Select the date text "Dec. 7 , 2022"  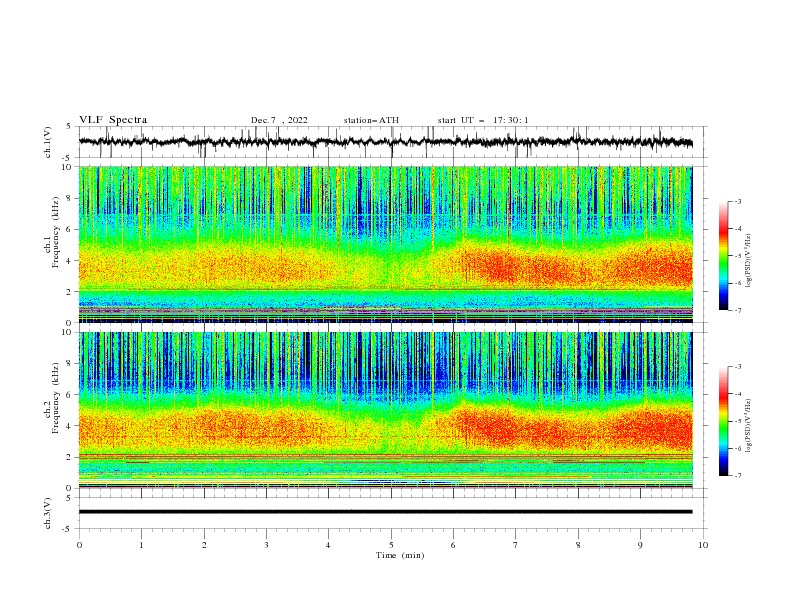(x=279, y=120)
